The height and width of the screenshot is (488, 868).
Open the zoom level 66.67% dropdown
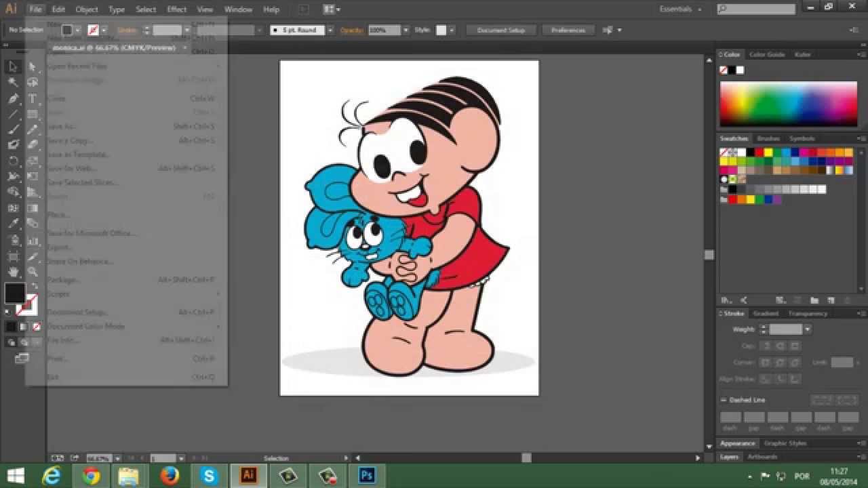point(117,458)
